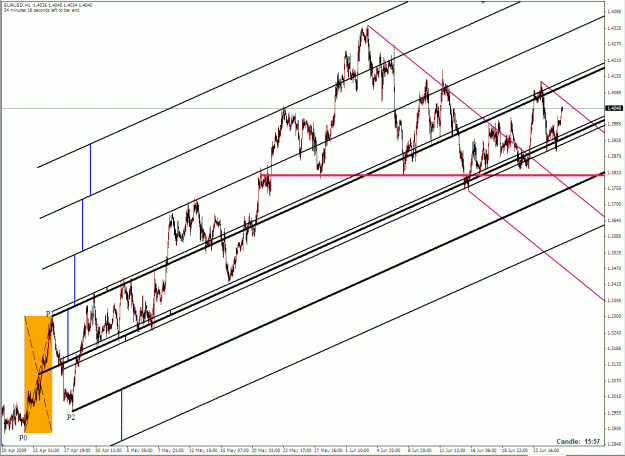Select the P2 point label
This screenshot has width=625, height=456.
pos(71,417)
